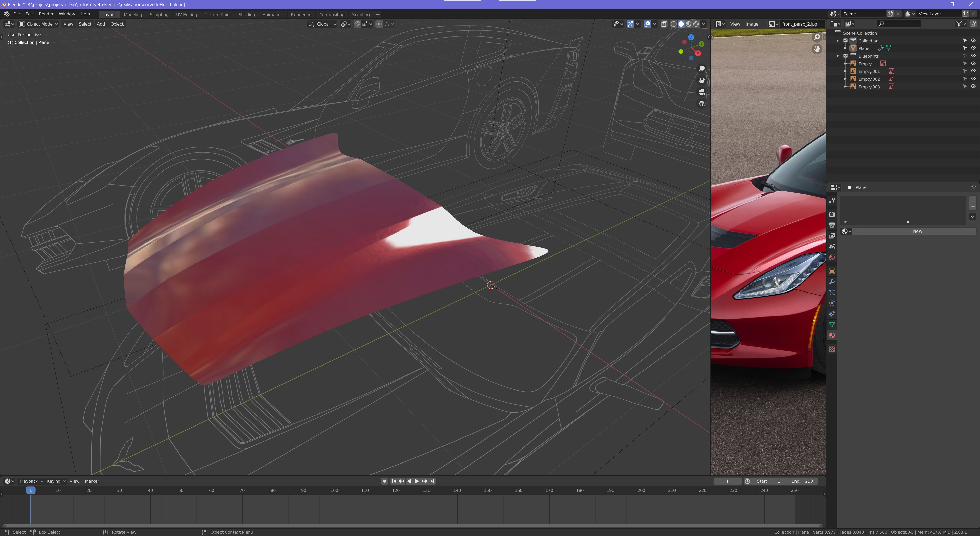Toggle X-Ray mode in viewport
Image resolution: width=980 pixels, height=536 pixels.
pyautogui.click(x=664, y=24)
